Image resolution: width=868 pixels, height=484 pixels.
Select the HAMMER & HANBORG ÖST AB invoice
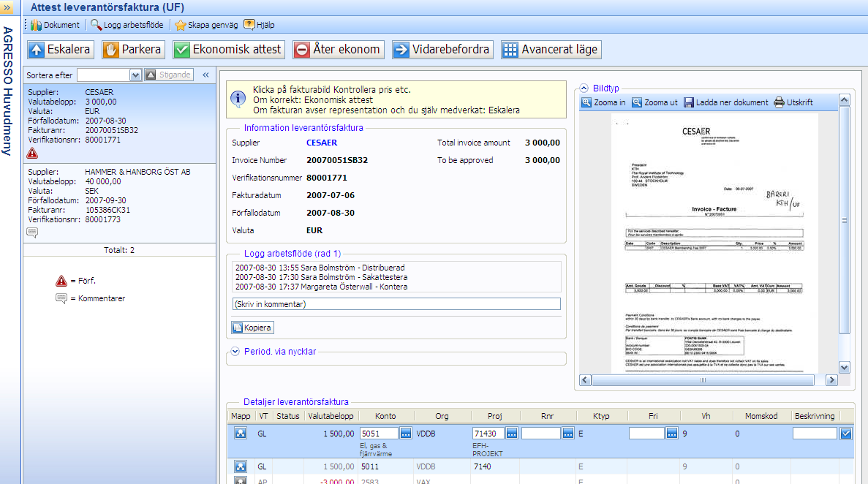pyautogui.click(x=120, y=203)
